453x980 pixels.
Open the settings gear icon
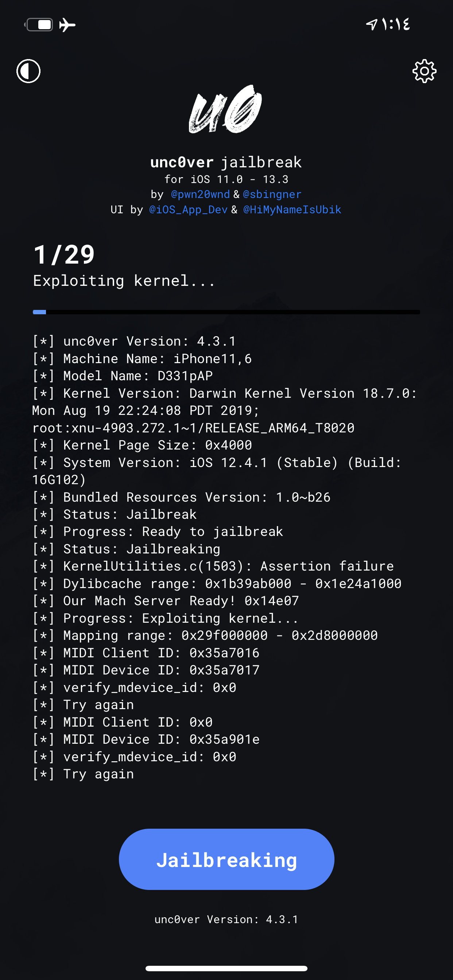point(424,71)
